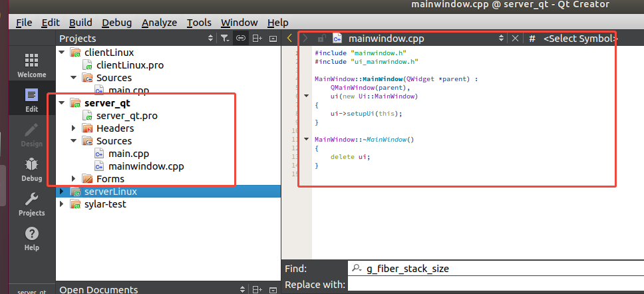This screenshot has height=294, width=644.
Task: Click the find options magnifier icon
Action: point(356,269)
